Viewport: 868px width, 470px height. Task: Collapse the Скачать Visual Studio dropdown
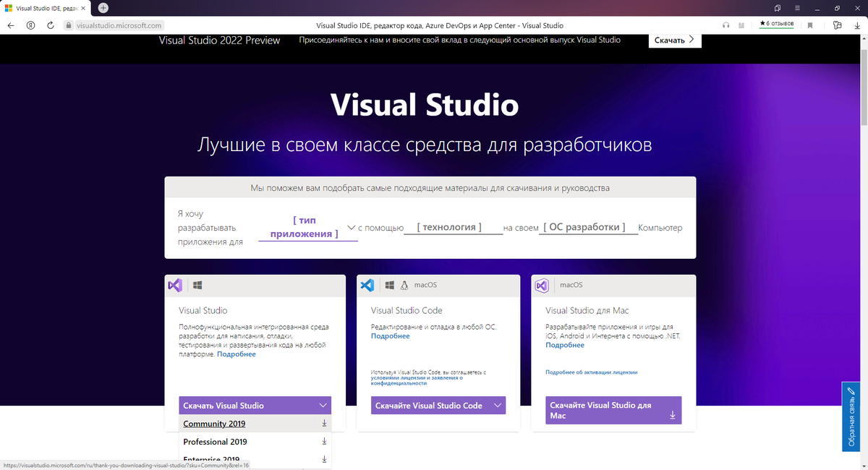pyautogui.click(x=324, y=405)
